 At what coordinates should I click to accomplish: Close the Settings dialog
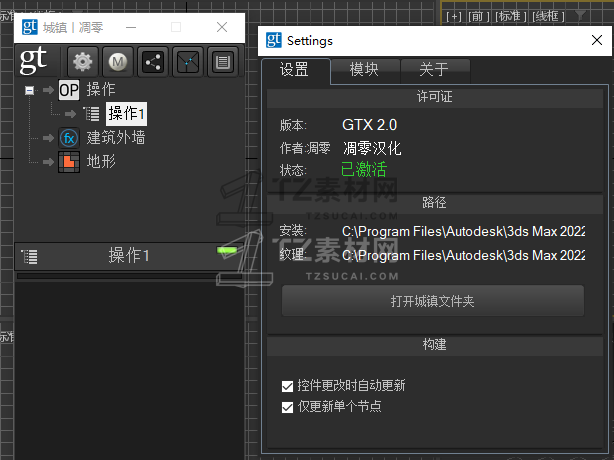pyautogui.click(x=597, y=40)
